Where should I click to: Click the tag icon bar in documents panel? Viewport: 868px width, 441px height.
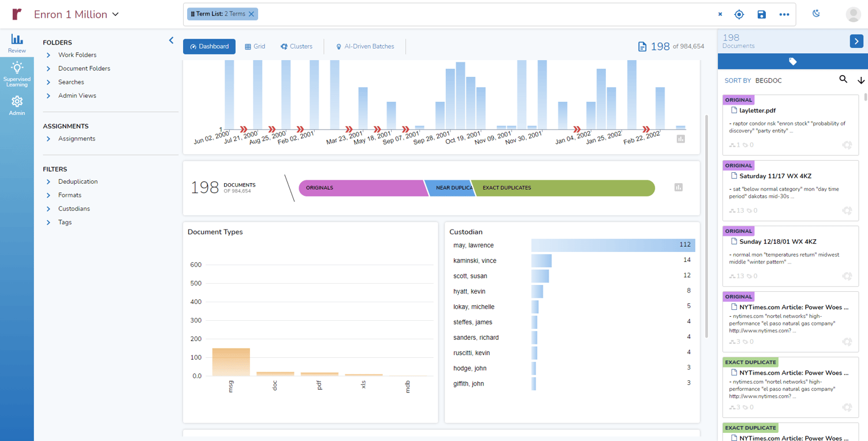(x=792, y=61)
